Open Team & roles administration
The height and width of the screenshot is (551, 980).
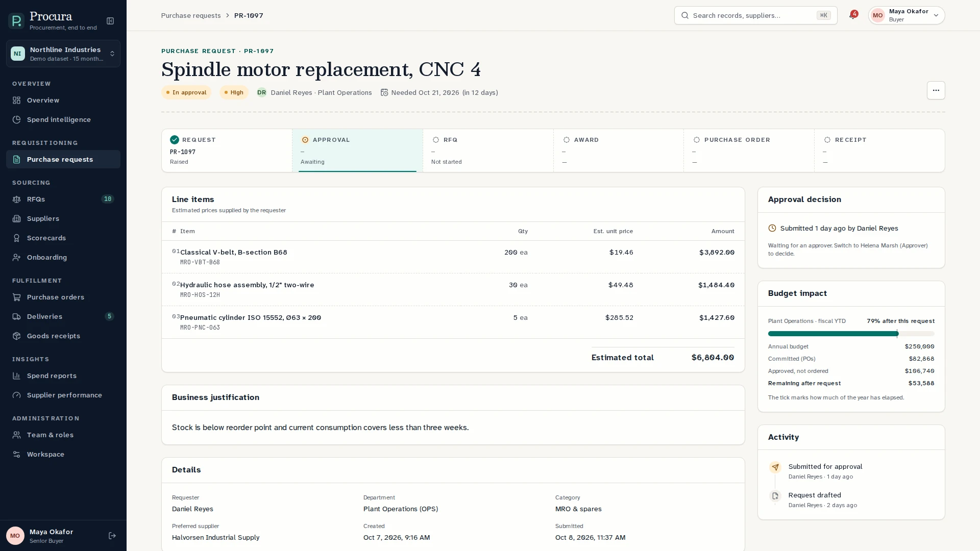pos(63,435)
